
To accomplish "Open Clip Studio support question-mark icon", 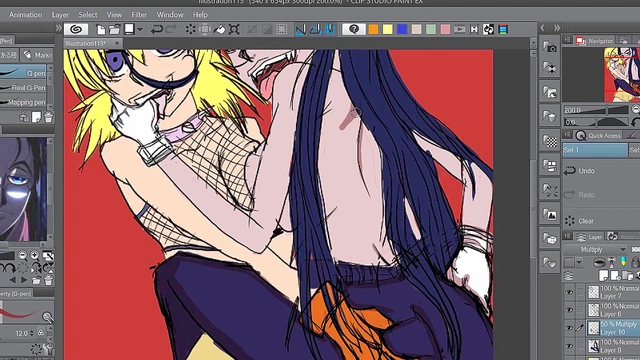I will [354, 29].
